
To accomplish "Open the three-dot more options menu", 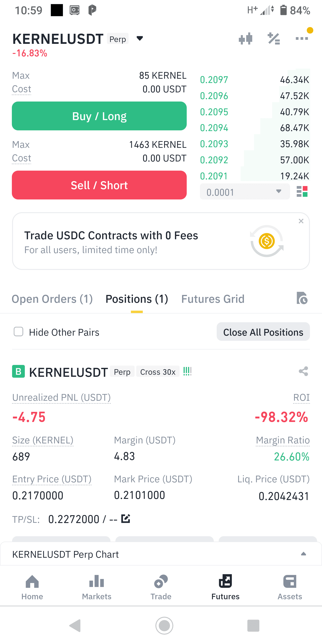I will click(x=302, y=38).
